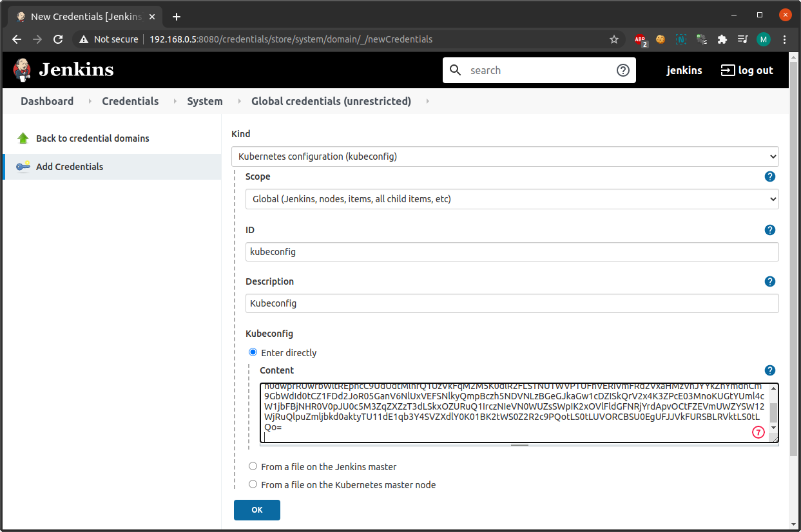Click the Content help question mark icon
This screenshot has height=532, width=801.
click(770, 370)
